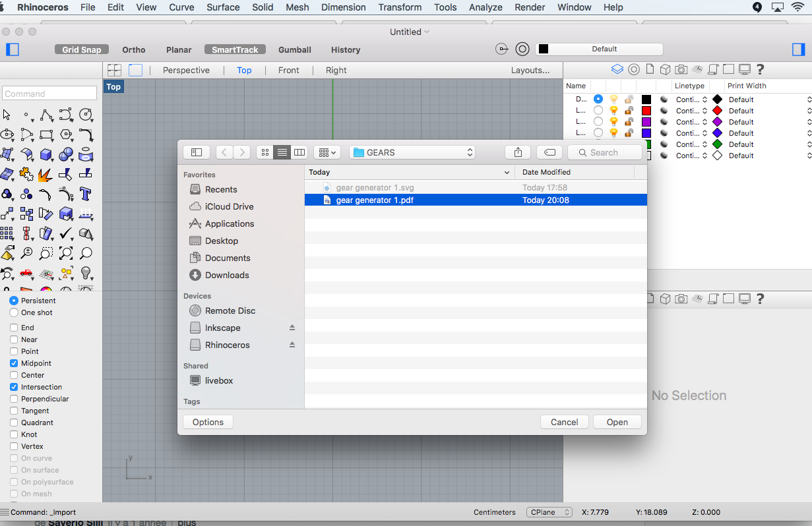This screenshot has width=812, height=526.
Task: Switch file dialog to column view
Action: click(299, 152)
